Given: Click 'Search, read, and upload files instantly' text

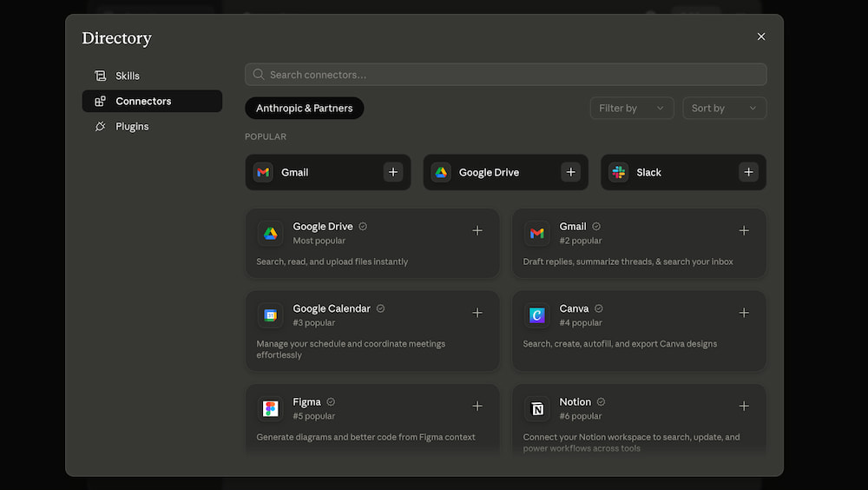Looking at the screenshot, I should 332,262.
